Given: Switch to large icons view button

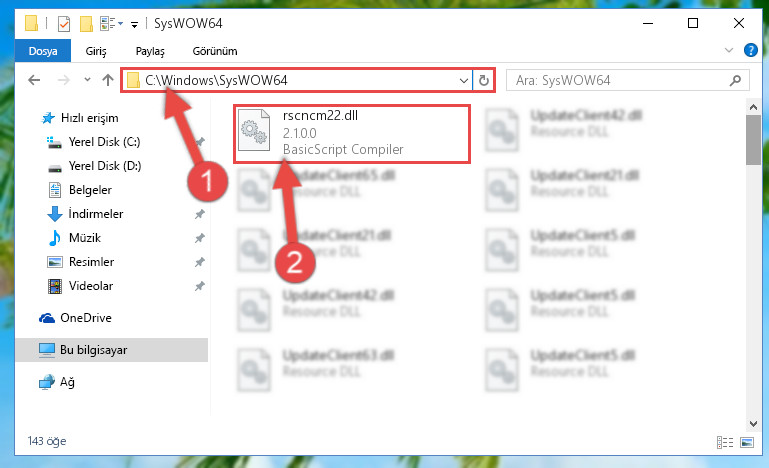Looking at the screenshot, I should [x=746, y=442].
